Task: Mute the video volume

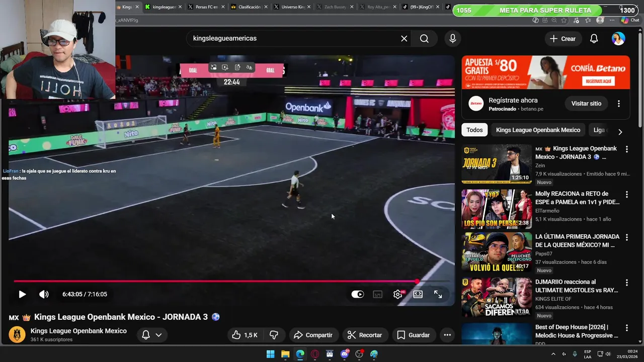Action: 44,294
